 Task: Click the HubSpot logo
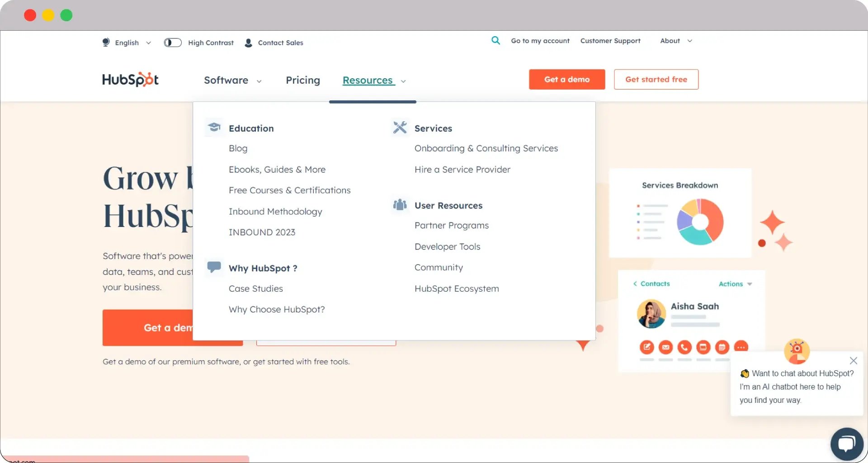tap(130, 80)
